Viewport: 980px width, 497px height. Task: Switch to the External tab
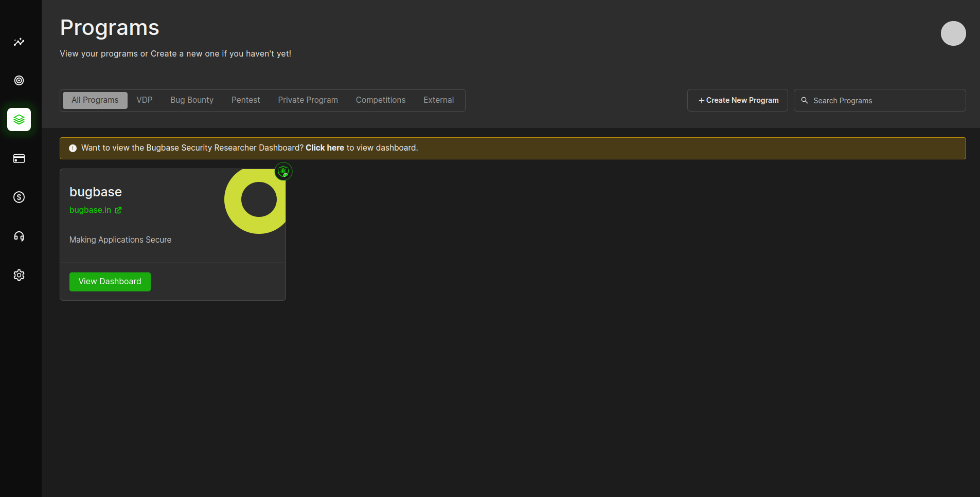pyautogui.click(x=439, y=100)
